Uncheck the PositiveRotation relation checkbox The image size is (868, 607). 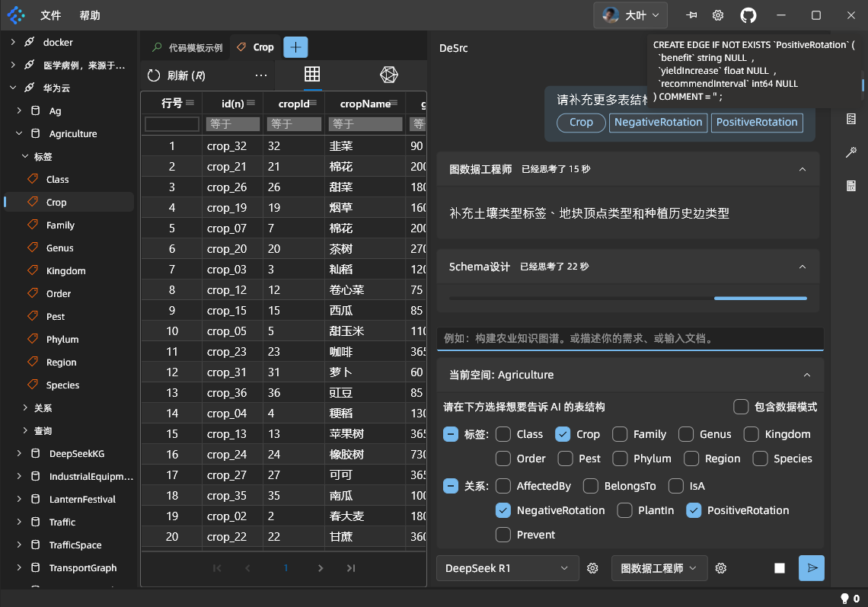click(x=694, y=510)
